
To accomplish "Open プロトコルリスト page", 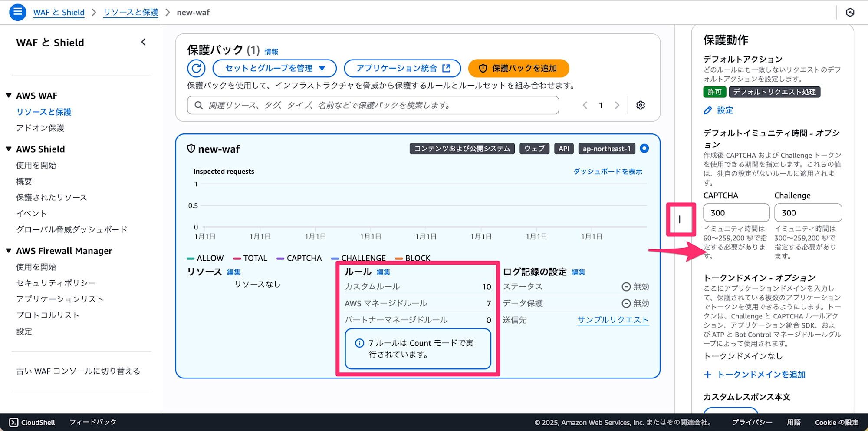I will (x=48, y=315).
